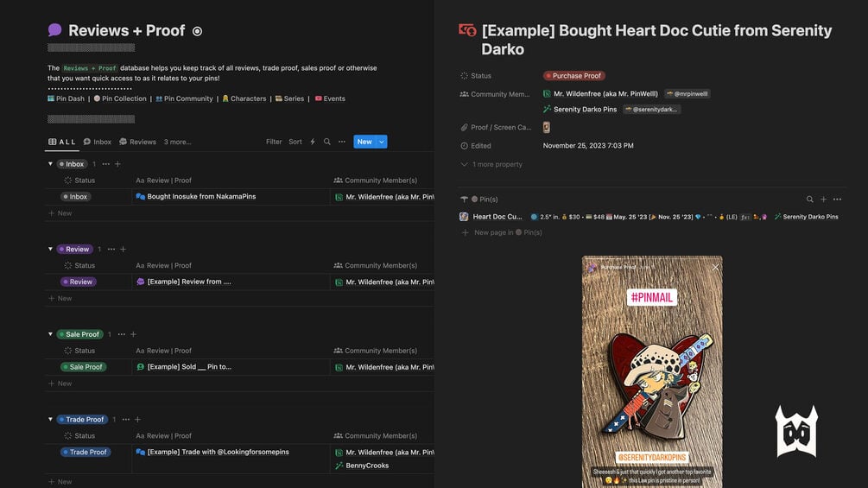Screen dimensions: 868x488
Task: Open Review group three-dot options
Action: [111, 249]
